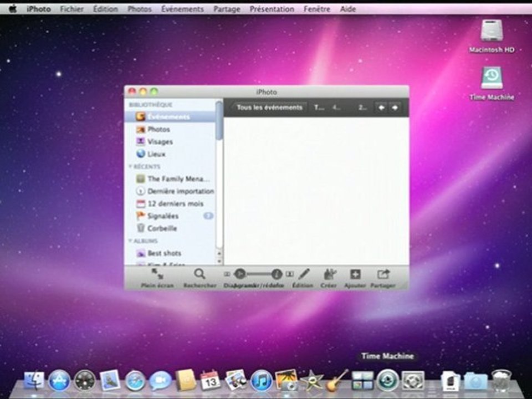Click the Signalées count badge
Screen dimensions: 532x399
pos(208,216)
